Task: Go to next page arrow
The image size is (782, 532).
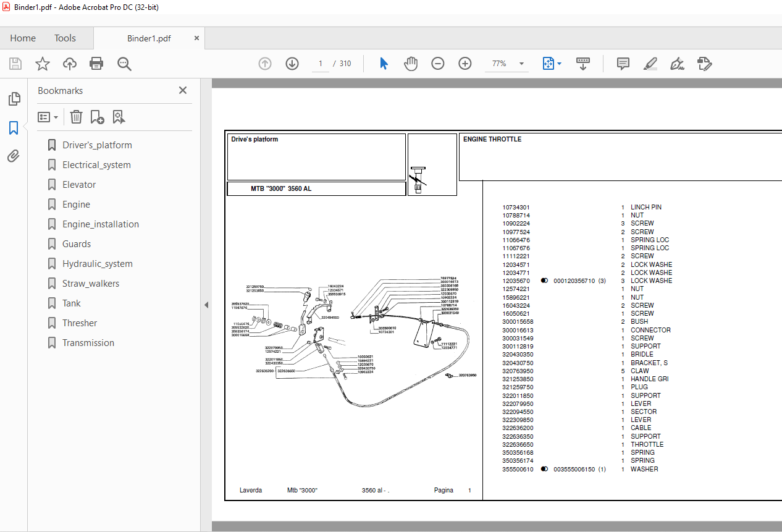Action: [292, 64]
